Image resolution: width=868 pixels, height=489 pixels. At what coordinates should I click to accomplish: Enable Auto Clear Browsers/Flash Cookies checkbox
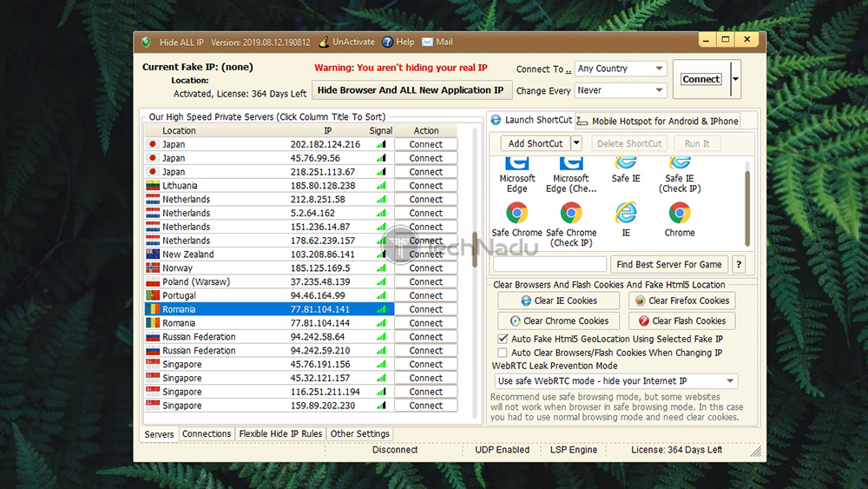[x=503, y=353]
